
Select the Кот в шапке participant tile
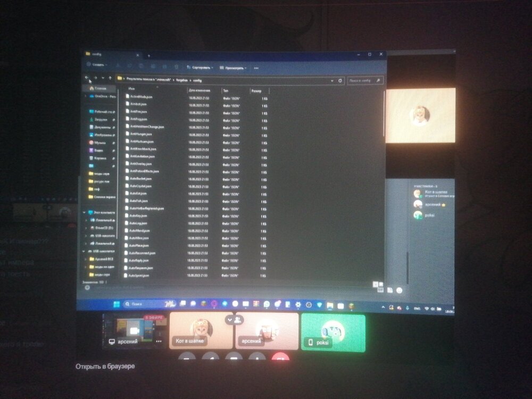tap(201, 331)
